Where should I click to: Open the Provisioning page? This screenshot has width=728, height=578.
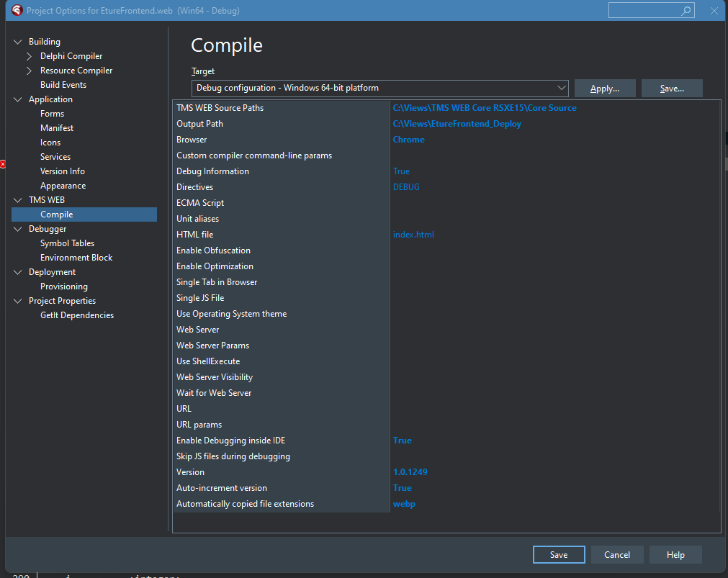(x=63, y=286)
